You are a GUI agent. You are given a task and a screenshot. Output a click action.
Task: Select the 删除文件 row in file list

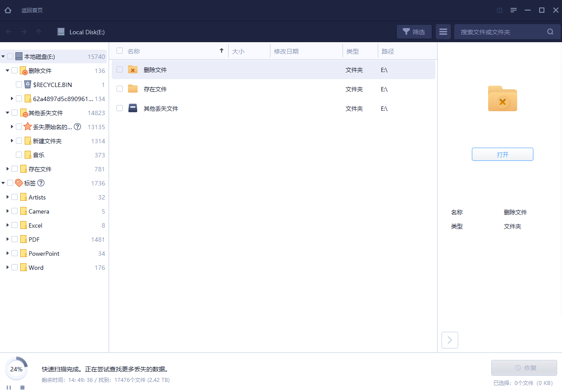[274, 69]
